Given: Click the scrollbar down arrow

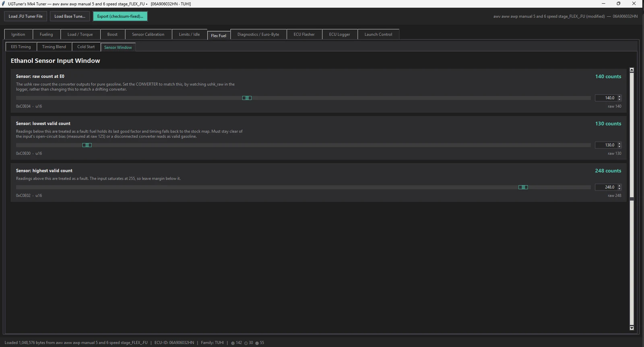Looking at the screenshot, I should point(632,328).
